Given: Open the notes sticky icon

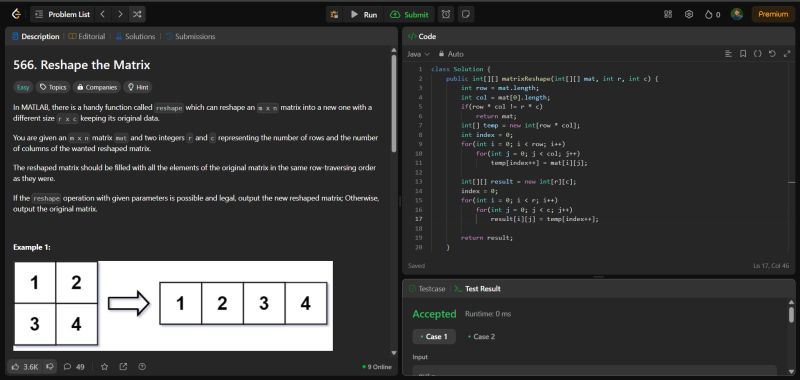Looking at the screenshot, I should coord(465,15).
